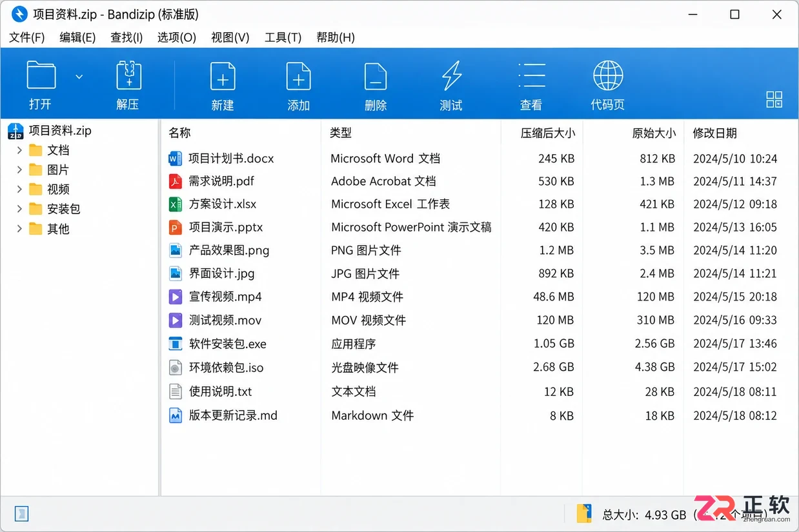Click the video icon of 宣传视频.mp4
799x532 pixels.
175,297
